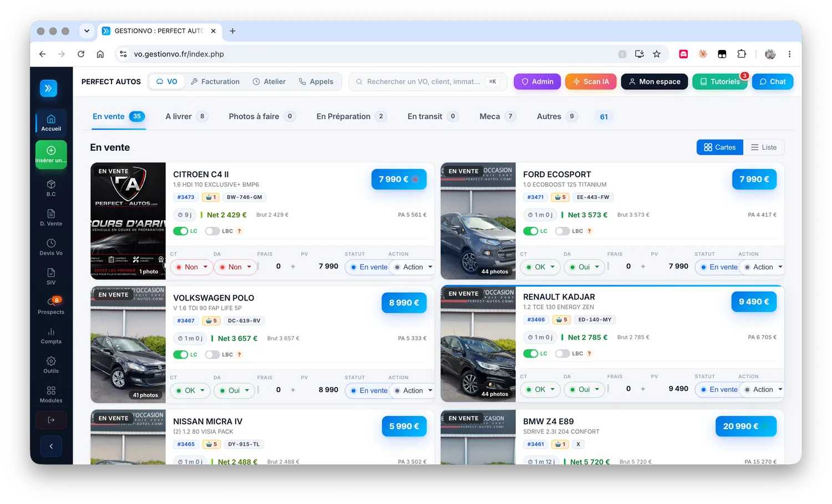Open Tutoriels
The width and height of the screenshot is (832, 504).
pos(720,82)
